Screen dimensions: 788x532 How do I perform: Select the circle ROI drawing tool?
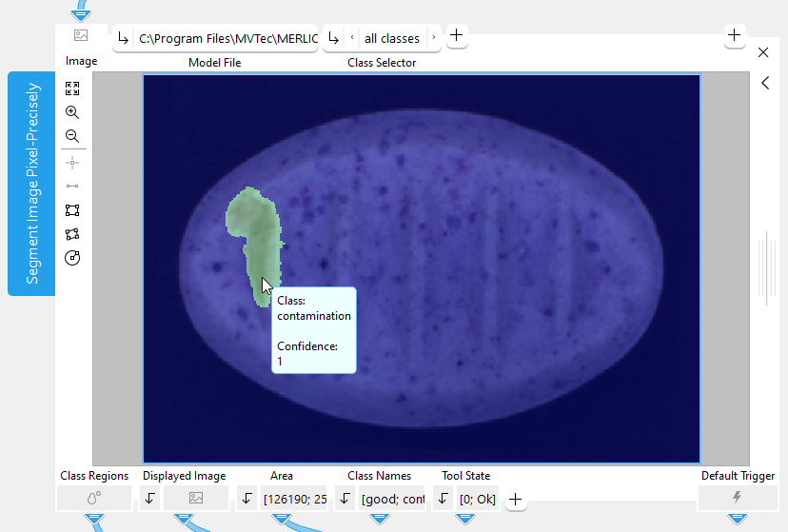tap(72, 257)
